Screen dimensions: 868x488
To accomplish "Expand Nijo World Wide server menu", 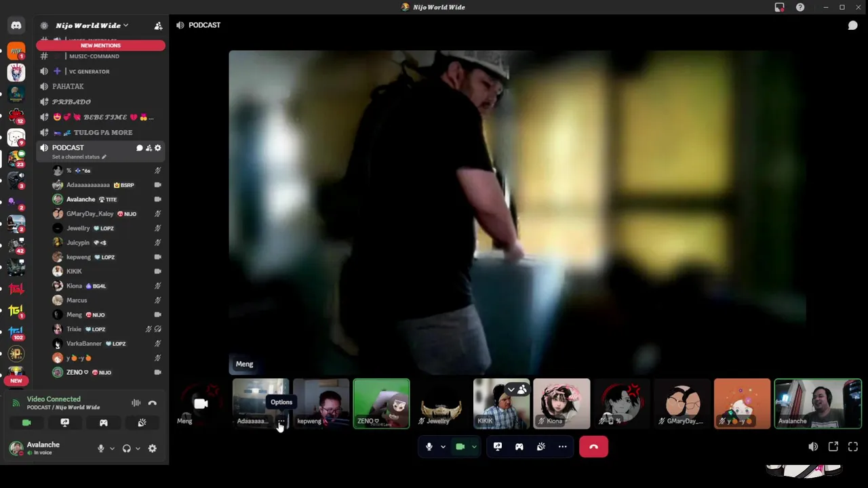I will point(92,26).
